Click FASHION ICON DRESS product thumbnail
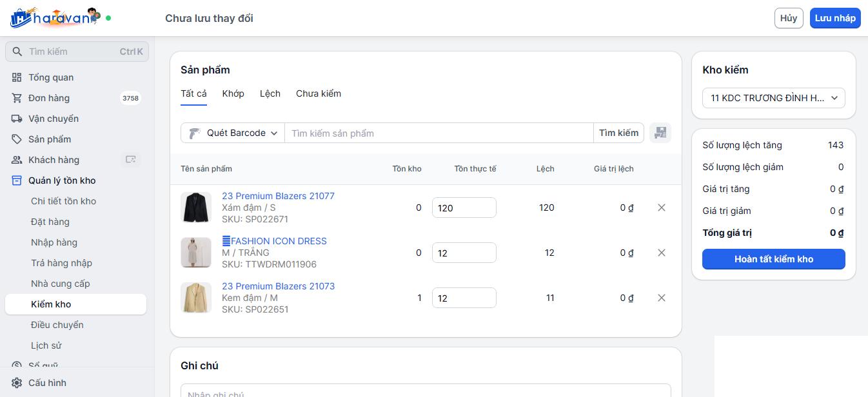The image size is (868, 397). (x=196, y=253)
